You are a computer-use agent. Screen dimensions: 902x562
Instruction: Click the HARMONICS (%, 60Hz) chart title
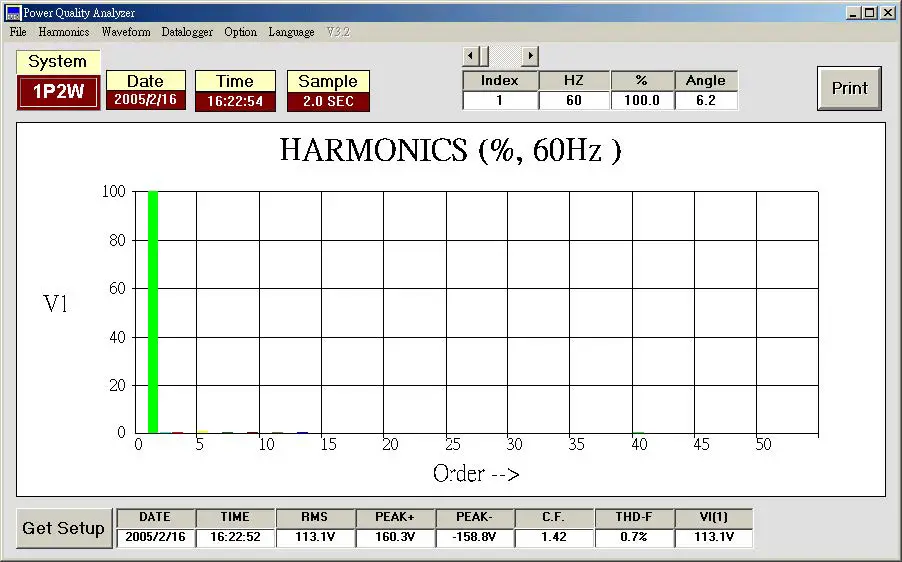coord(450,151)
